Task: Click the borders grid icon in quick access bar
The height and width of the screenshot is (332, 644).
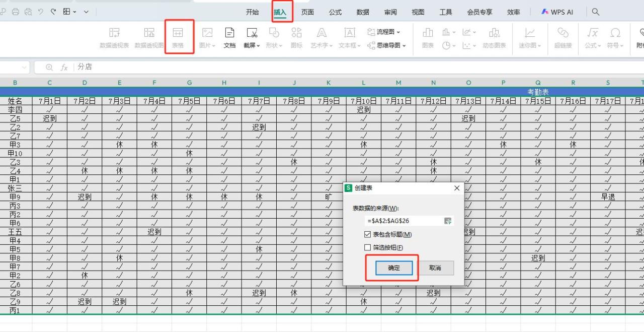Action: coord(67,12)
